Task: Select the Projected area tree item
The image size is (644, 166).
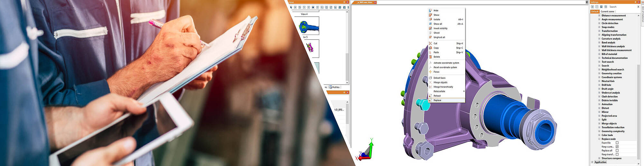Action: coord(609,116)
